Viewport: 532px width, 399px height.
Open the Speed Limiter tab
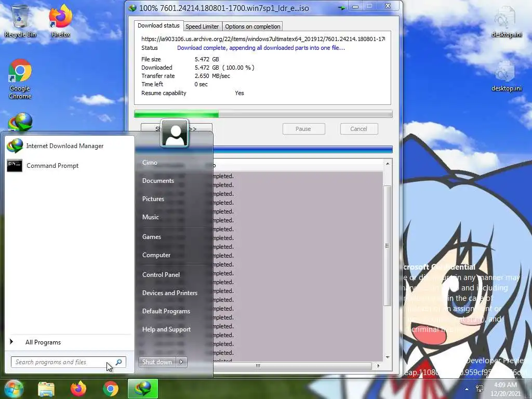(202, 26)
